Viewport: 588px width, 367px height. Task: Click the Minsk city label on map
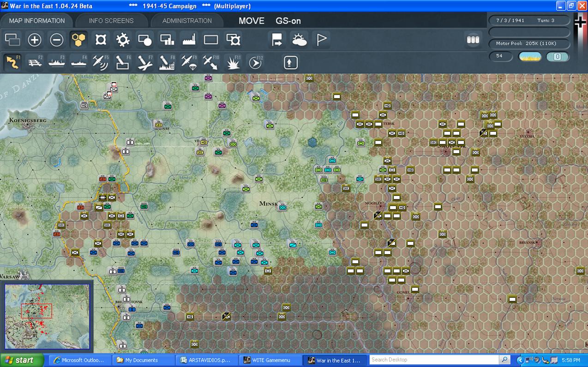[x=269, y=204]
